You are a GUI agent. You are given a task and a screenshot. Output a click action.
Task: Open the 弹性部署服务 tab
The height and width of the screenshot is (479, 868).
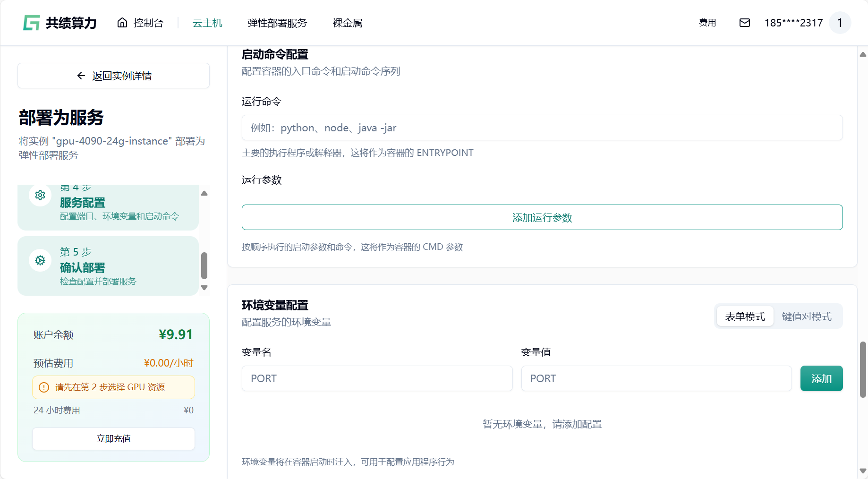coord(277,23)
